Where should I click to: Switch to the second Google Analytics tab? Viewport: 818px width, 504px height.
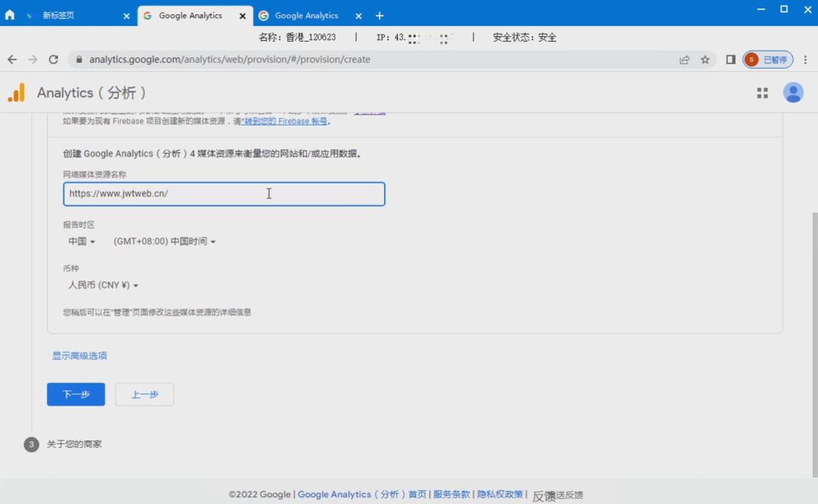point(306,16)
